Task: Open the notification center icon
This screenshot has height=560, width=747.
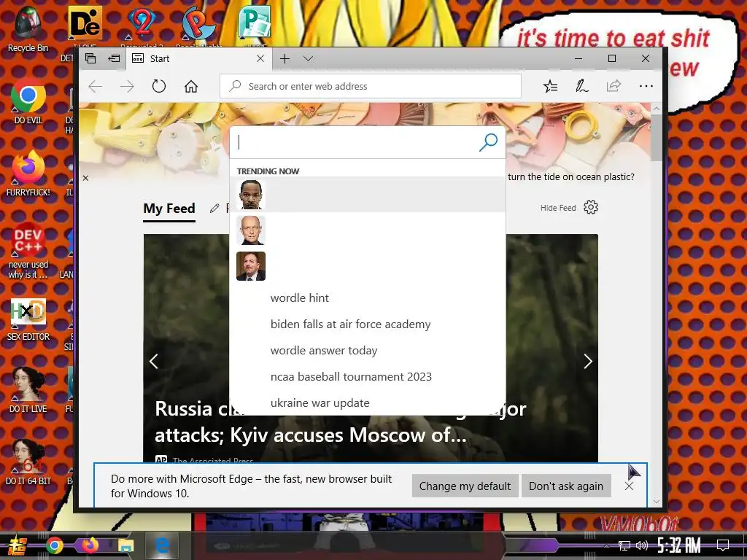Action: pyautogui.click(x=723, y=545)
